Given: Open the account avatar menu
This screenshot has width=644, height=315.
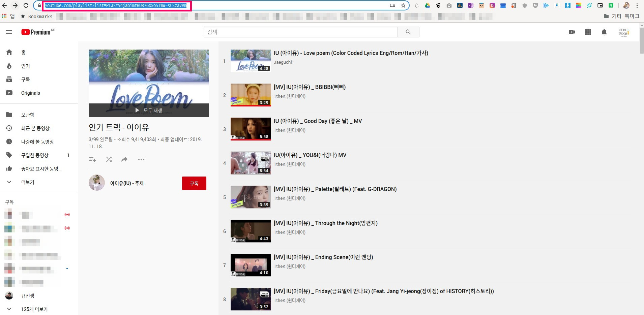Looking at the screenshot, I should (x=623, y=32).
